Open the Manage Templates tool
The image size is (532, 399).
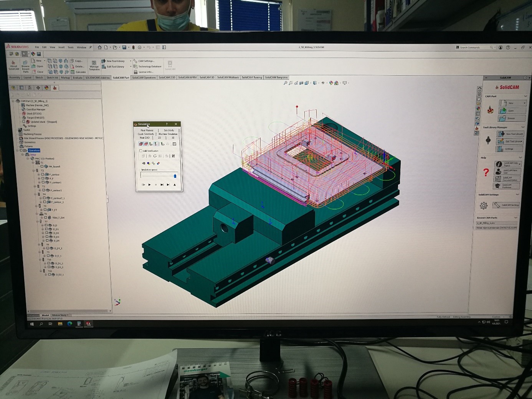coord(94,65)
